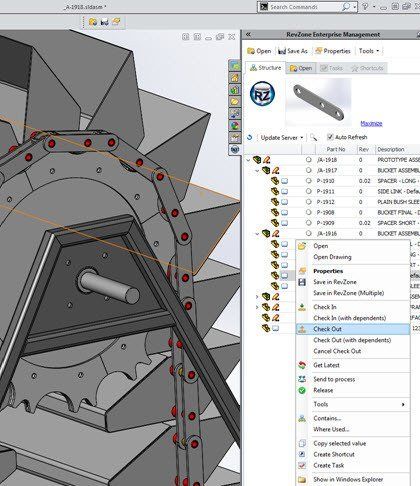
Task: Click the collapse double-arrow on RevZone panel header
Action: tap(248, 34)
